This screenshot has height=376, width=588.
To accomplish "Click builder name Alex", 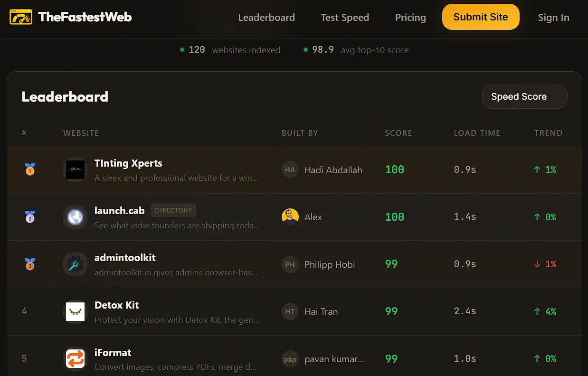I will [313, 217].
